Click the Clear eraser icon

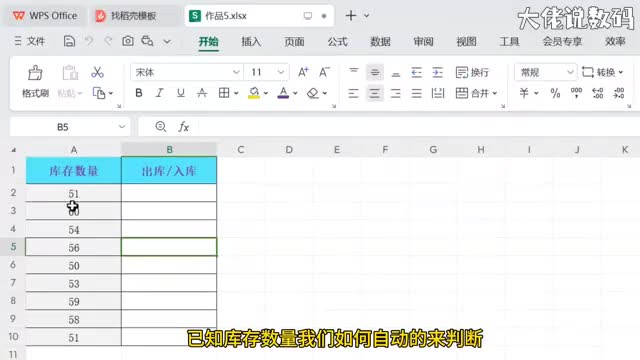pyautogui.click(x=313, y=93)
